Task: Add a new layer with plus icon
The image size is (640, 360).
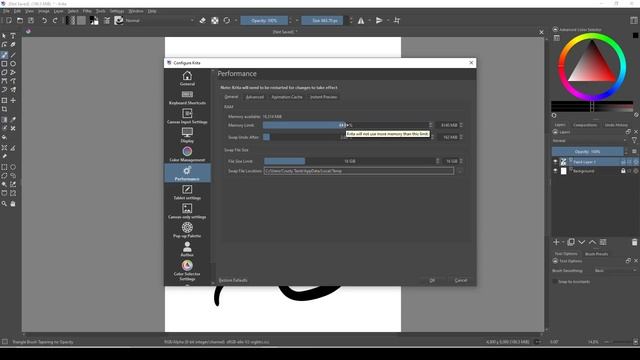Action: (x=556, y=242)
